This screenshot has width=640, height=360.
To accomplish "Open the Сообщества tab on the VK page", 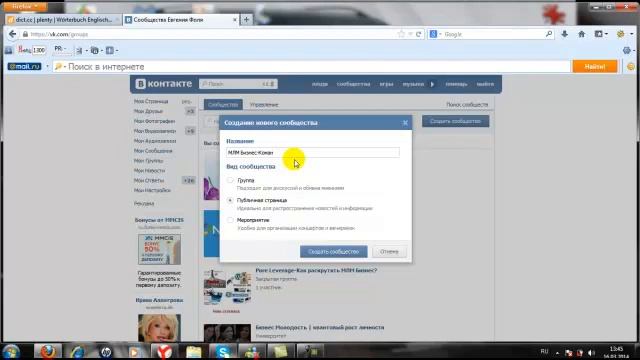I will tap(223, 104).
